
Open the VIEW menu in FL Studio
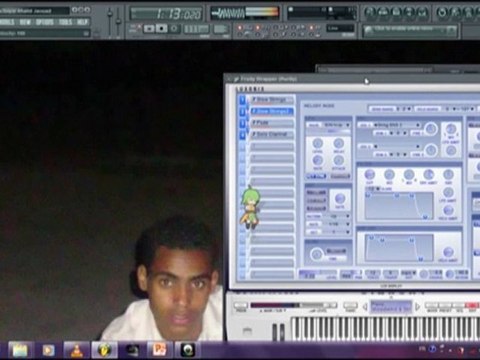(x=24, y=22)
